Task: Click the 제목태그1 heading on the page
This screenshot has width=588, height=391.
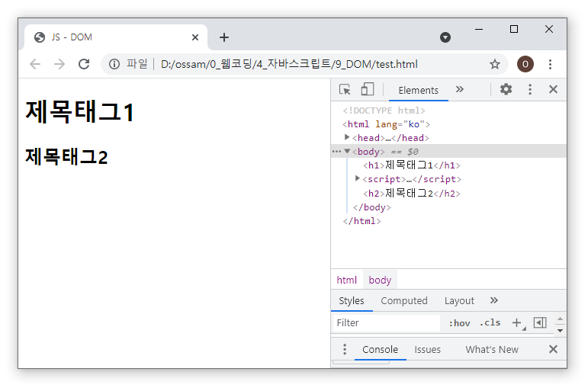Action: (x=79, y=111)
